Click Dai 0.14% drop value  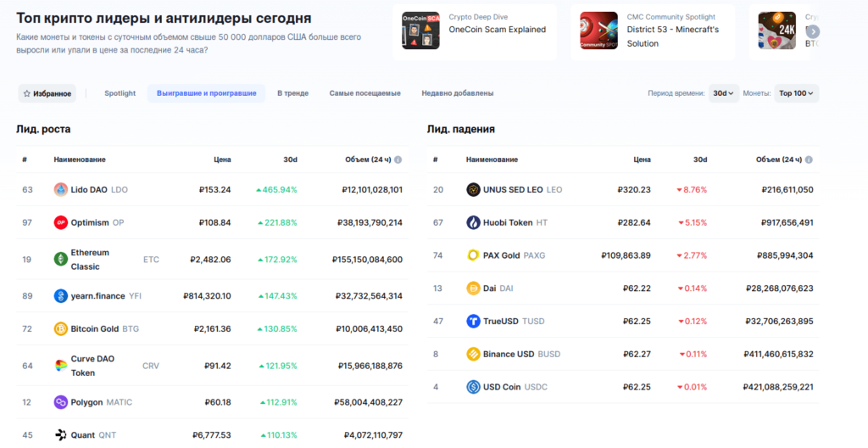[692, 288]
